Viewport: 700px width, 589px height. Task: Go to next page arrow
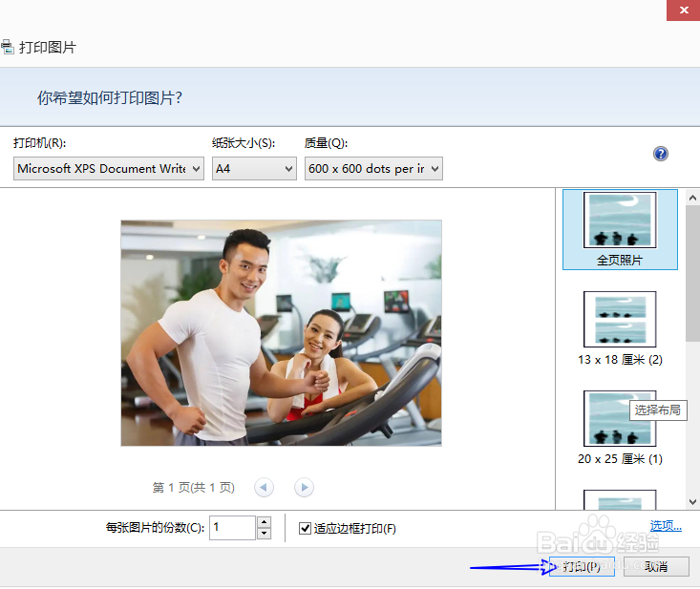(x=304, y=487)
